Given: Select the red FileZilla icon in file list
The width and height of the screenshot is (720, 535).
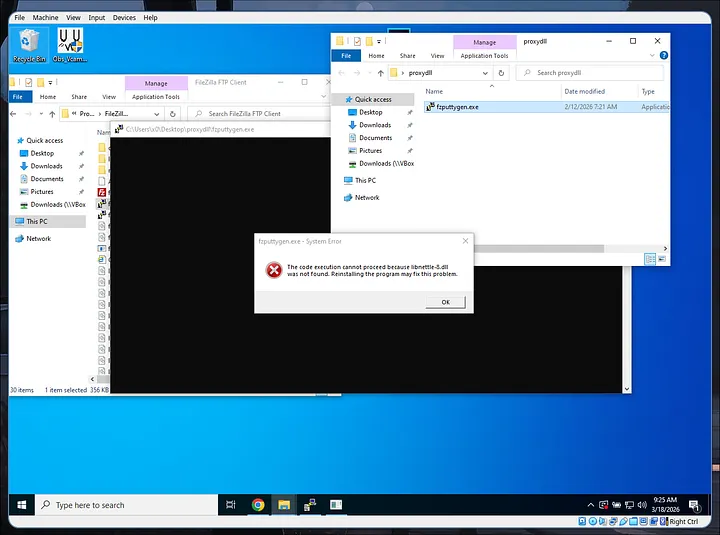Looking at the screenshot, I should (x=102, y=192).
